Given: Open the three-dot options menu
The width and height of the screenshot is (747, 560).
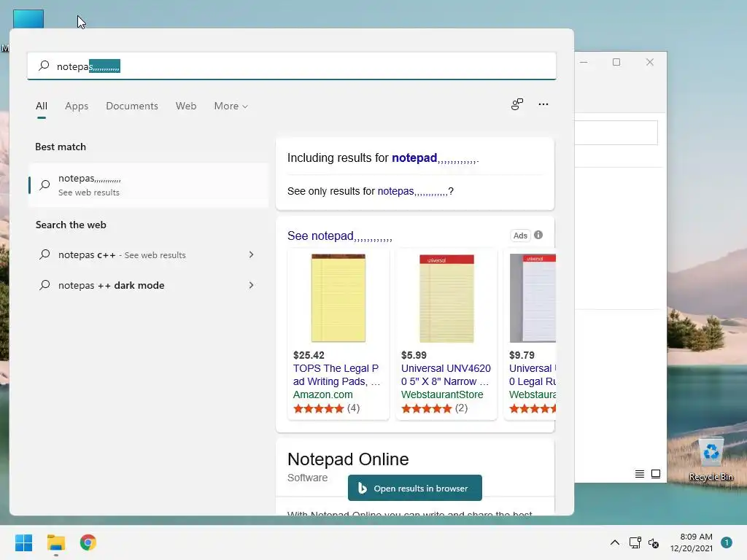Looking at the screenshot, I should (543, 104).
